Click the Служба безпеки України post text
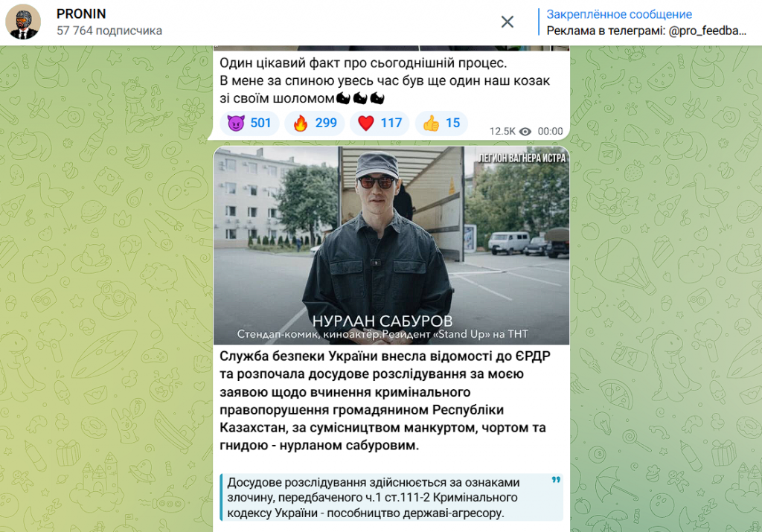Screen dimensions: 762x532 point(385,401)
